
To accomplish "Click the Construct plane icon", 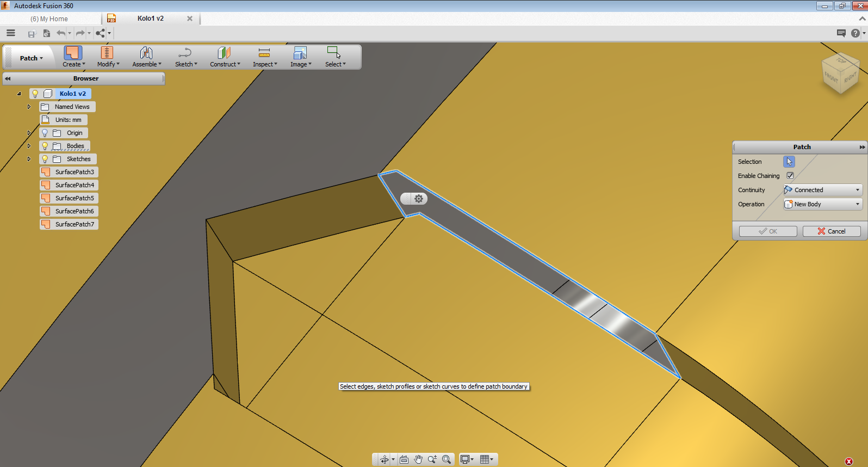I will (x=224, y=53).
